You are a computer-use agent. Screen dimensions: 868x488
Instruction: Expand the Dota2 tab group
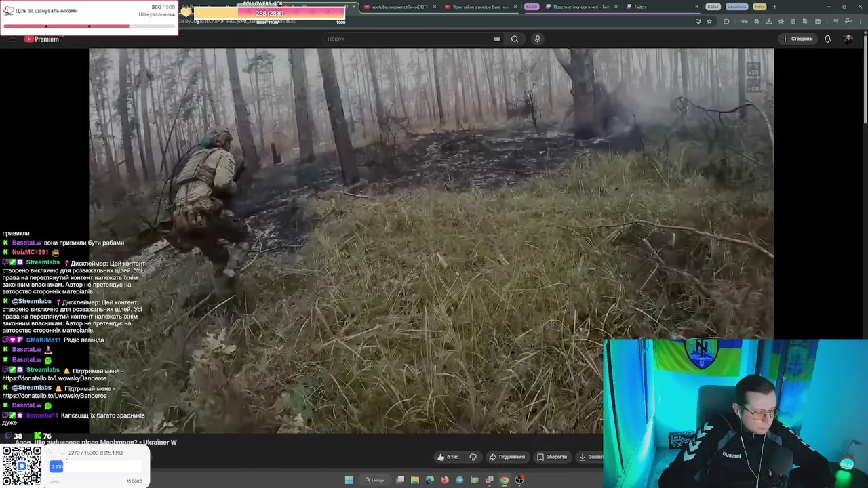(x=713, y=7)
